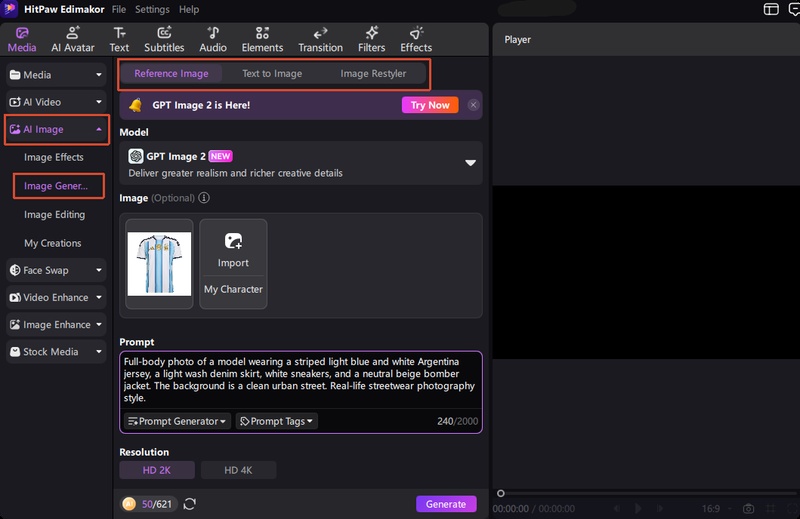Image resolution: width=800 pixels, height=519 pixels.
Task: Open the Effects tool
Action: coord(416,40)
